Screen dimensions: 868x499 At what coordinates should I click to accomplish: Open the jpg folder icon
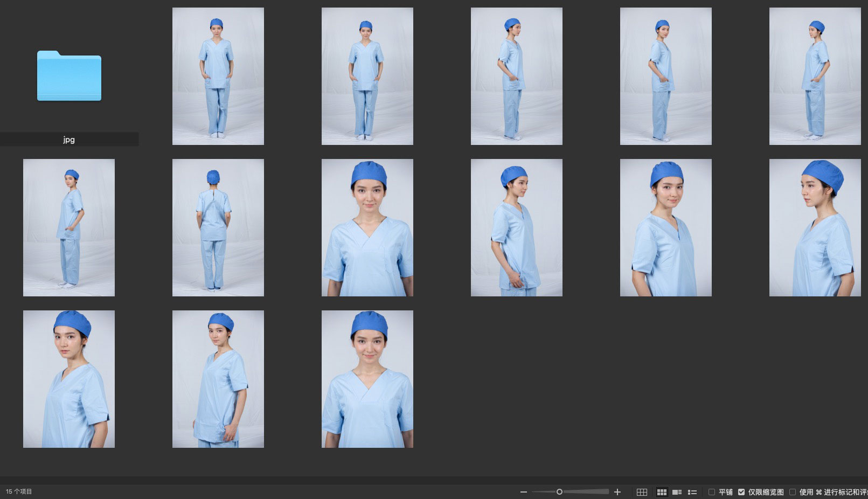point(69,76)
